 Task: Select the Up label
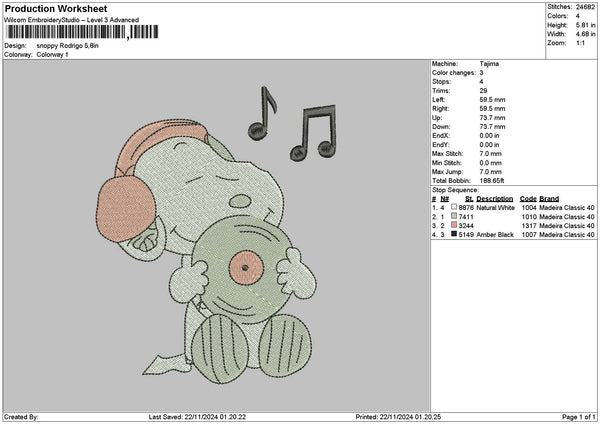pos(437,118)
